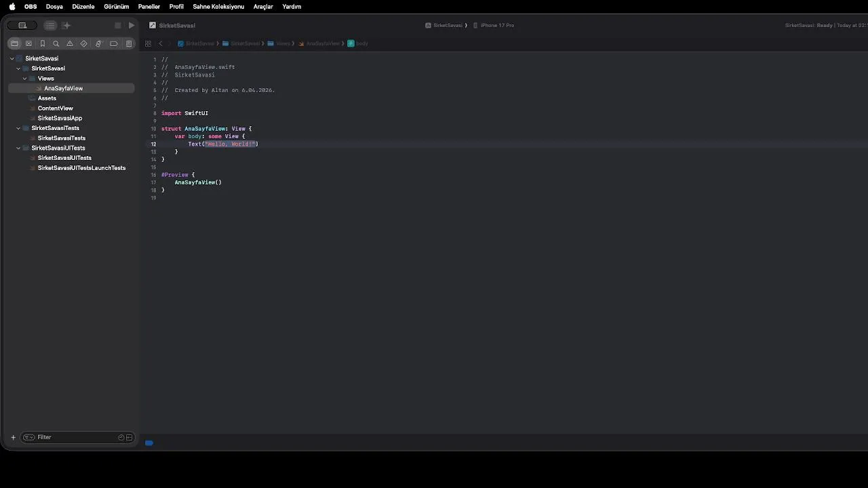Viewport: 868px width, 488px height.
Task: Open SirketSavasiUITests swift file
Action: pos(71,158)
